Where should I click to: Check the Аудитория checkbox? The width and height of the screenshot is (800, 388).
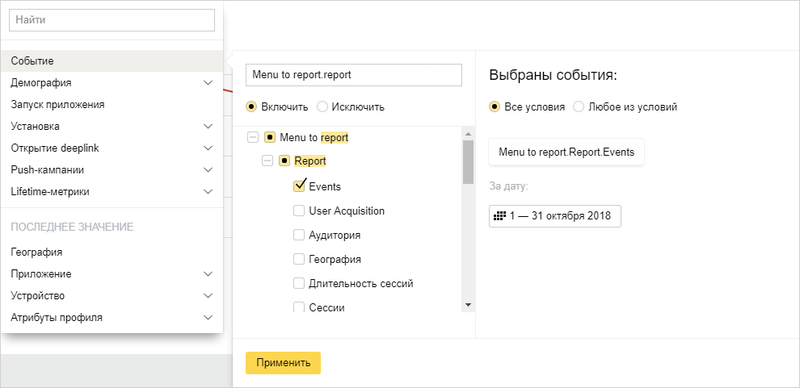[299, 235]
